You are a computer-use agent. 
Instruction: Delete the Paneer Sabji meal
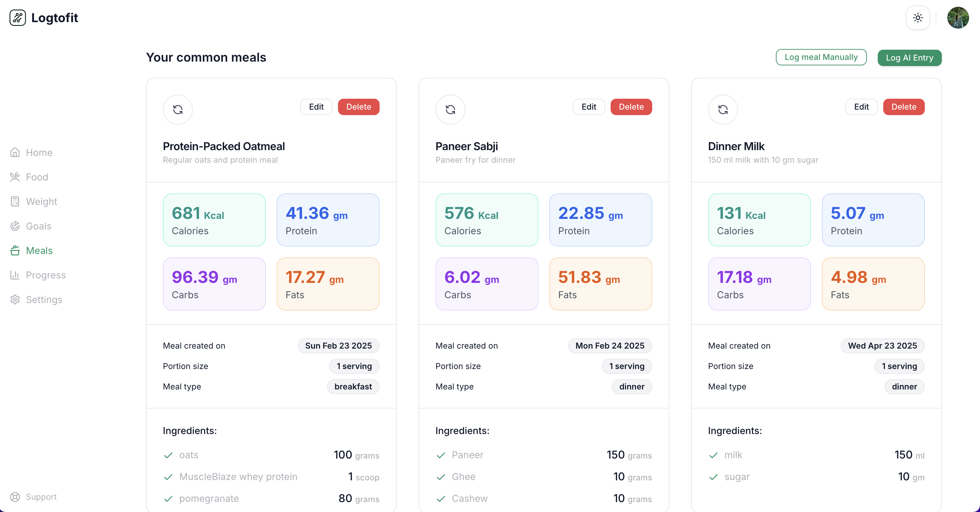pyautogui.click(x=631, y=107)
